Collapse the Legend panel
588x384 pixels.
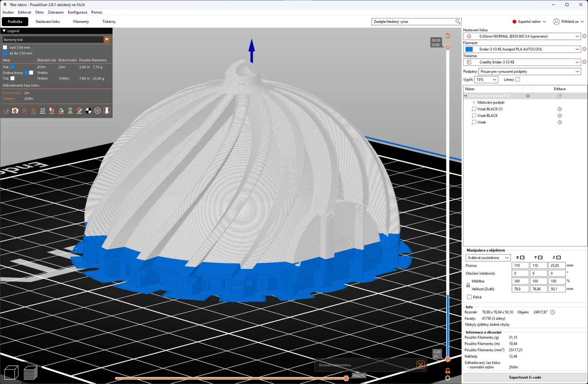coord(4,31)
